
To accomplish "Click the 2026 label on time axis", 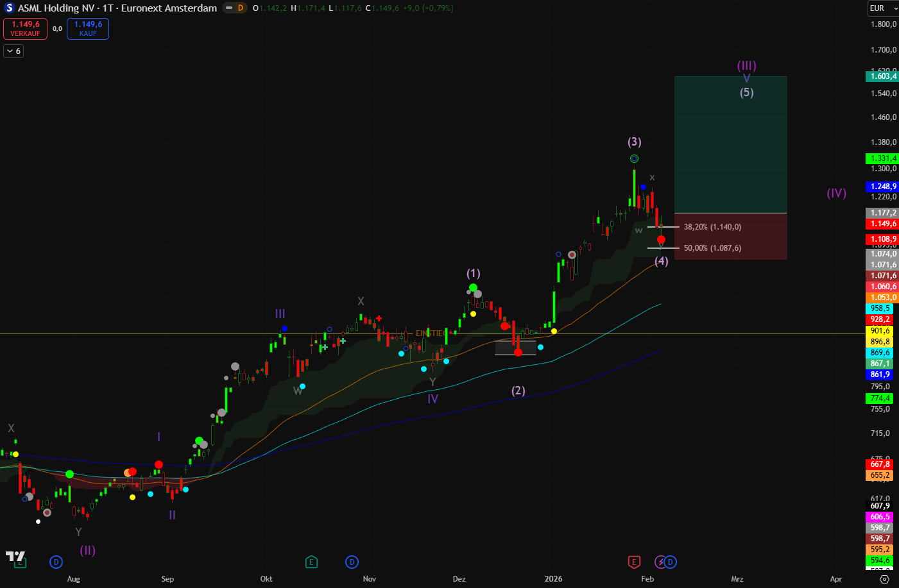I will pos(553,579).
